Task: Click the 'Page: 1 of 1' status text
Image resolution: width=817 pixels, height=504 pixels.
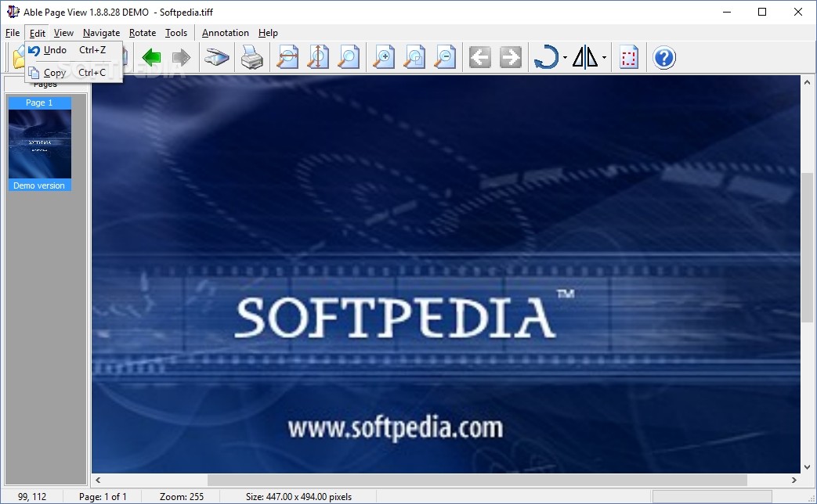Action: tap(103, 497)
